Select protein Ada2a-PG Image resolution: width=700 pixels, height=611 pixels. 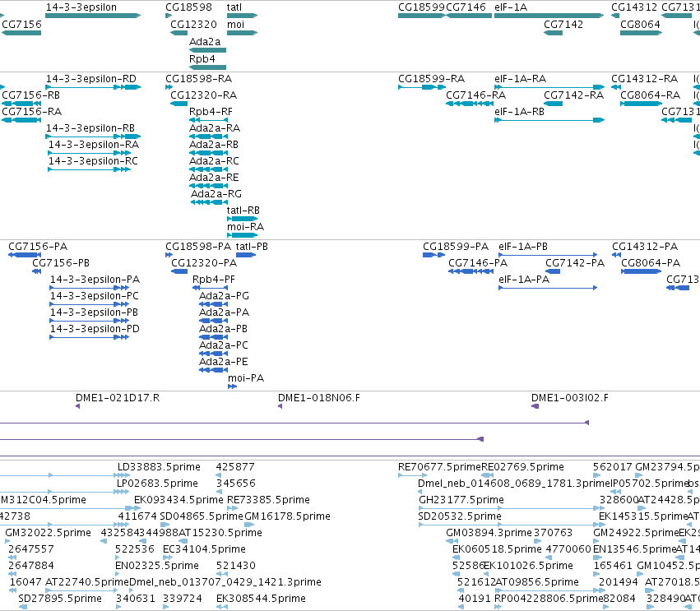pyautogui.click(x=213, y=304)
